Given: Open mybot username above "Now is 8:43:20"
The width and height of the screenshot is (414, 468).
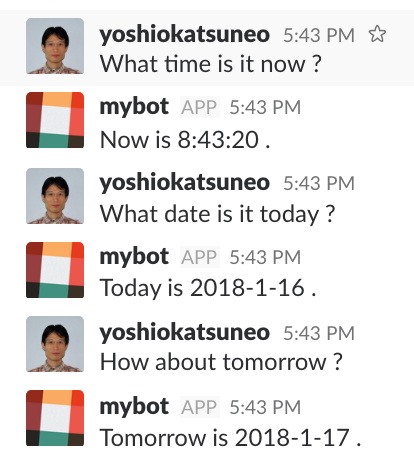Looking at the screenshot, I should pyautogui.click(x=134, y=107).
